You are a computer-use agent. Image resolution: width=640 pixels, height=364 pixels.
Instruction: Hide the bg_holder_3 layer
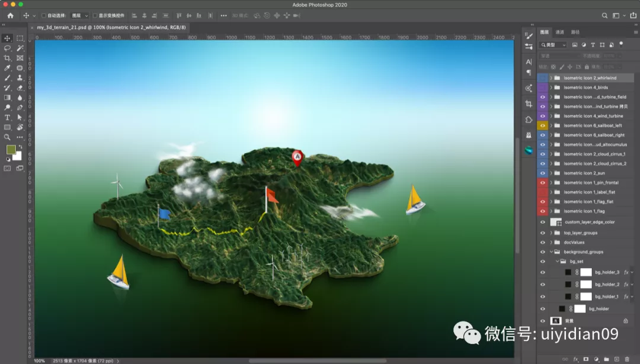point(542,272)
